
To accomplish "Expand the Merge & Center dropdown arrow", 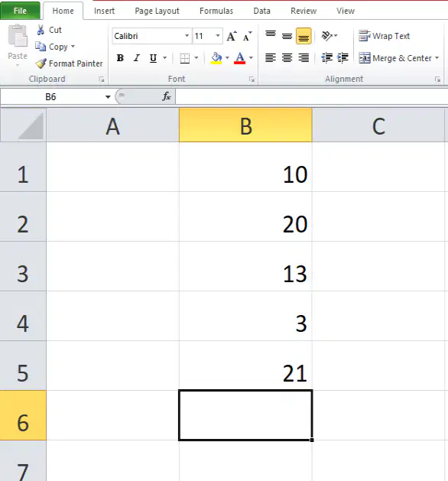I will click(x=437, y=58).
